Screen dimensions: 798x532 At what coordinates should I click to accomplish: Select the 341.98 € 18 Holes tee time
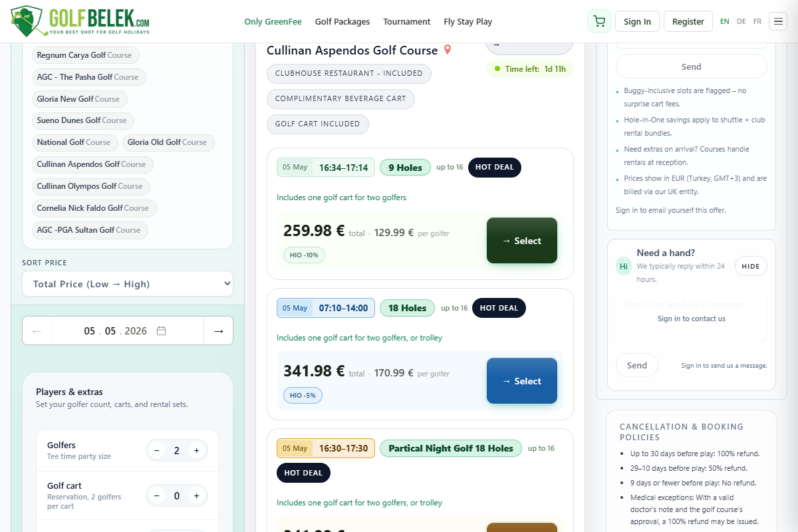522,381
